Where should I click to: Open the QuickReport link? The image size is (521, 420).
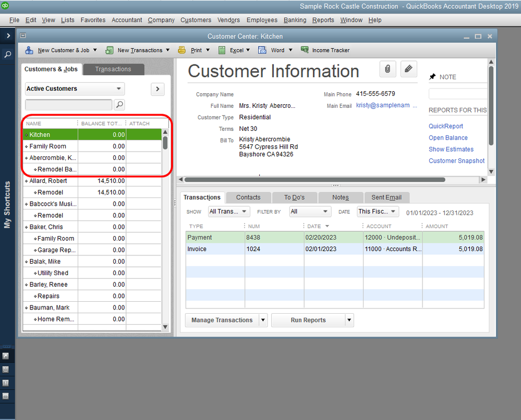point(445,126)
